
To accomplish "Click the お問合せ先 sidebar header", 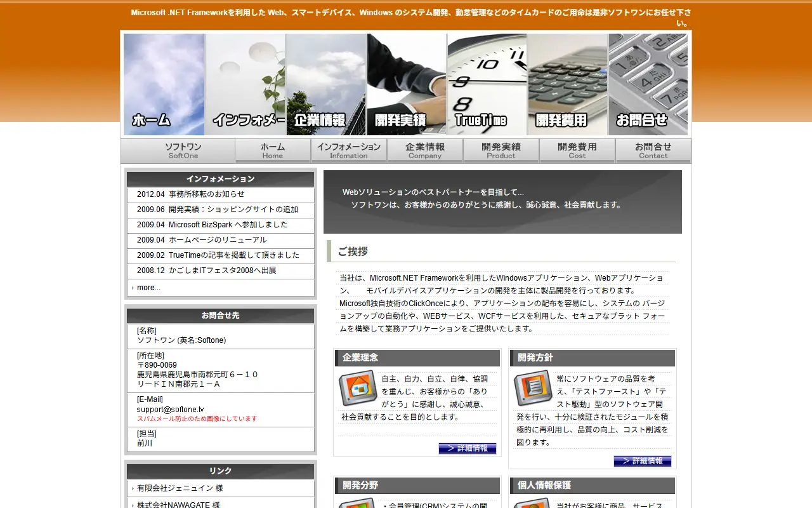I will click(220, 316).
